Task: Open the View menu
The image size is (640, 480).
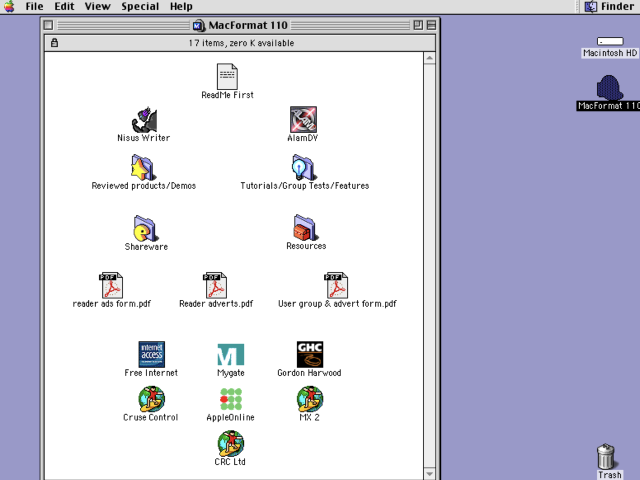Action: click(x=97, y=7)
